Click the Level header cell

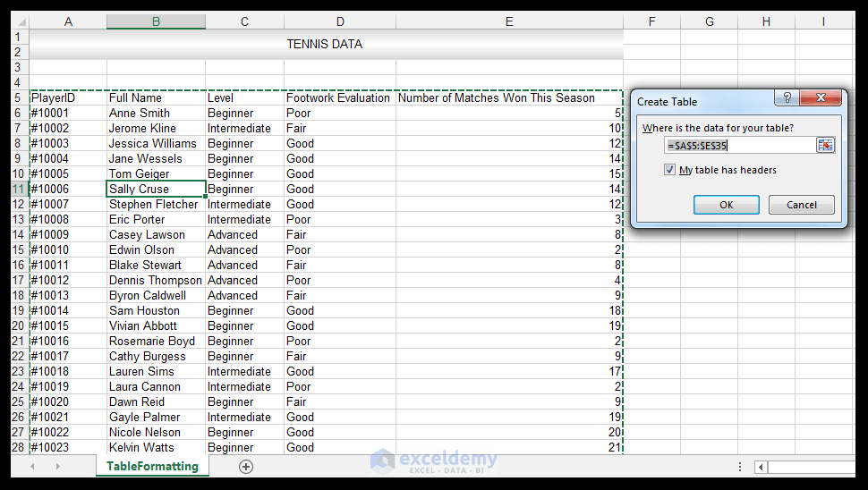coord(244,97)
